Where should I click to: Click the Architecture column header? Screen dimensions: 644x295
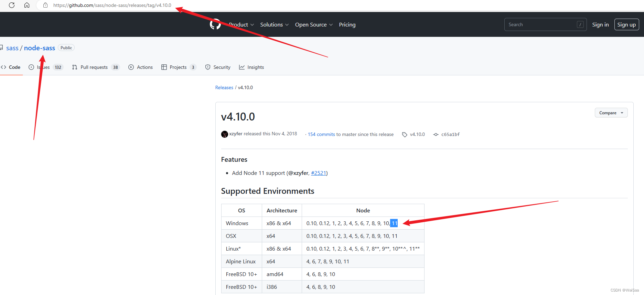(x=282, y=210)
